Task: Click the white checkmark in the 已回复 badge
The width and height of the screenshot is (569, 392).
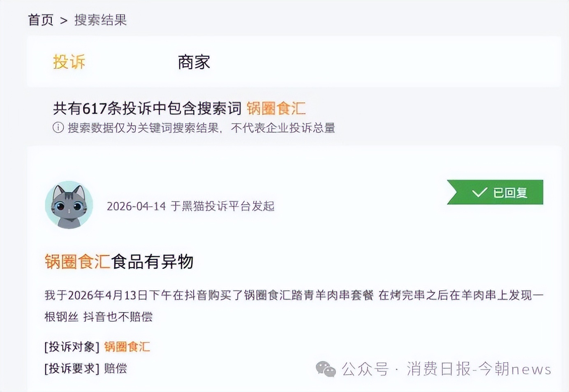Action: 479,192
